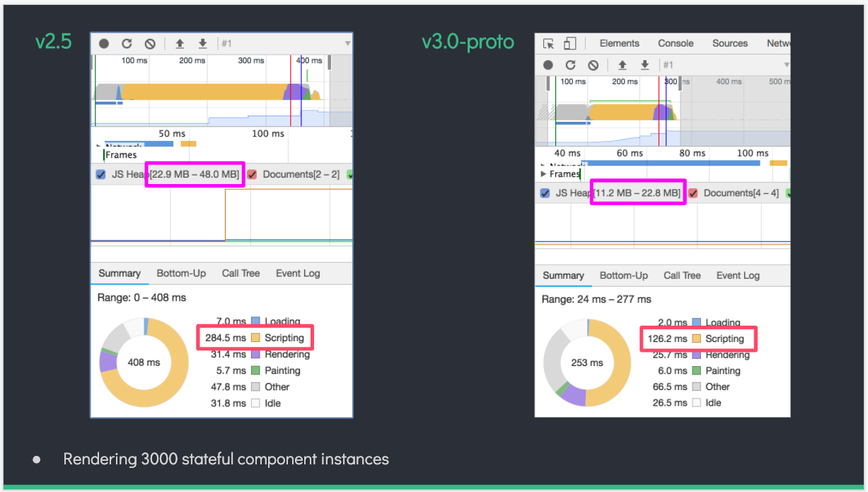
Task: Click the Clear recording icon in the v2.5 panel
Action: click(150, 43)
